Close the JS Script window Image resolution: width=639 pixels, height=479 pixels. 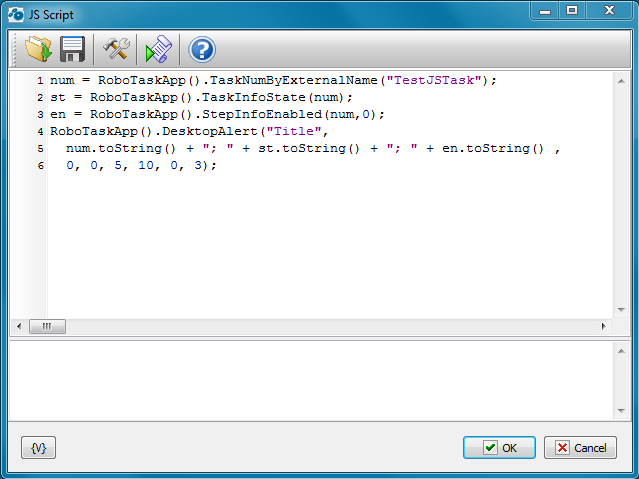click(609, 10)
